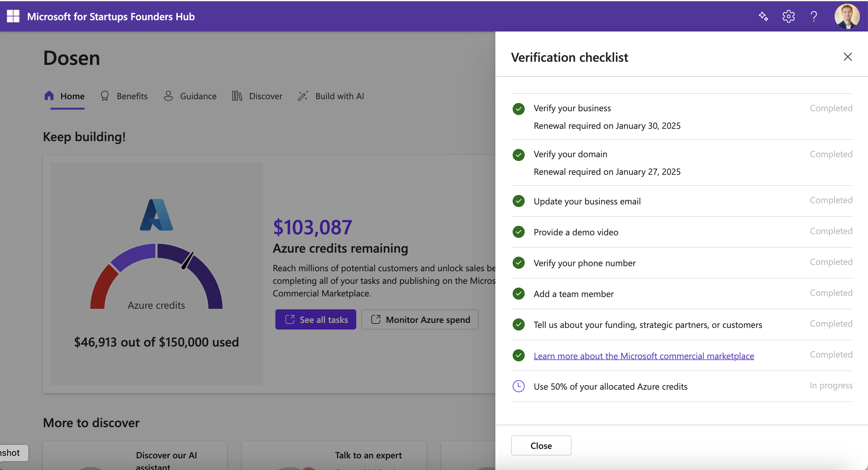Open the settings gear icon
The image size is (868, 470).
(x=788, y=16)
